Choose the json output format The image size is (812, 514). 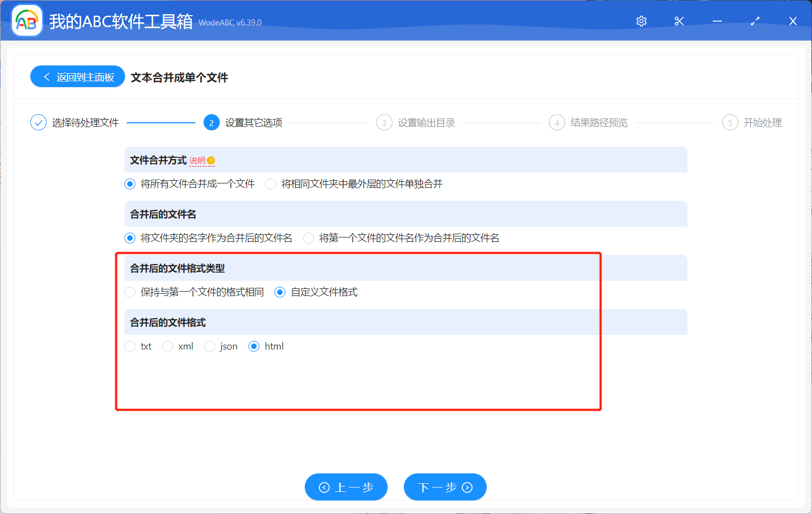pyautogui.click(x=209, y=346)
